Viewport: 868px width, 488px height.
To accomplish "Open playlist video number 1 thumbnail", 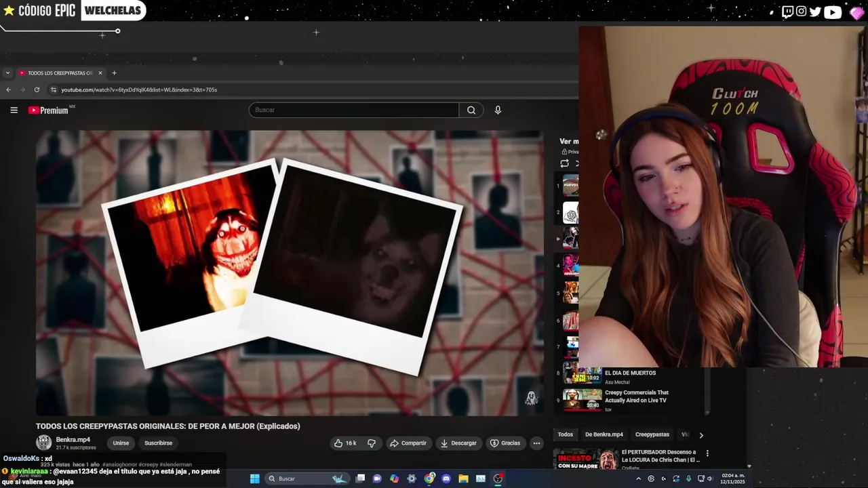I will pyautogui.click(x=571, y=185).
